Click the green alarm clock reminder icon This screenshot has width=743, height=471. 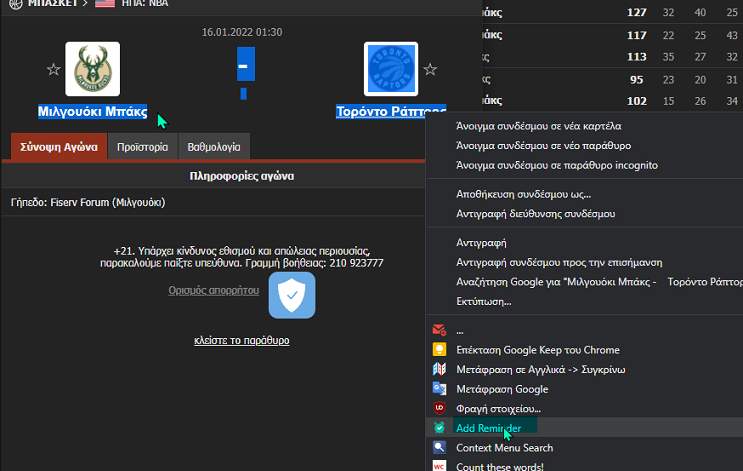click(x=439, y=428)
